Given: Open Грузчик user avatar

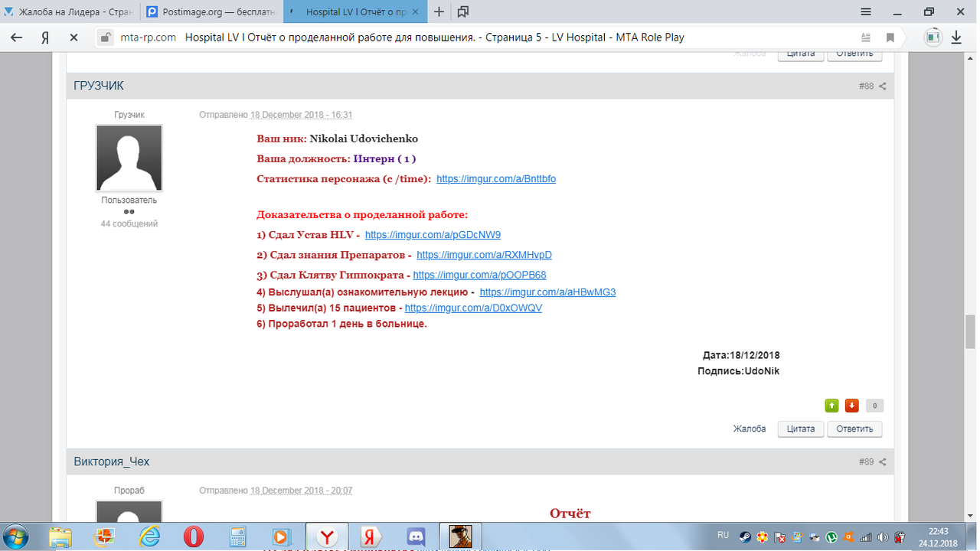Looking at the screenshot, I should tap(129, 158).
